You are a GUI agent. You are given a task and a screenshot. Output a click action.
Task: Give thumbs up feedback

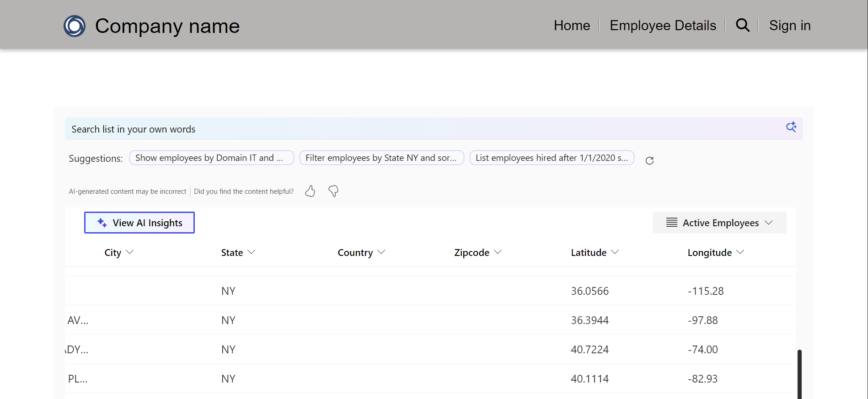coord(310,191)
